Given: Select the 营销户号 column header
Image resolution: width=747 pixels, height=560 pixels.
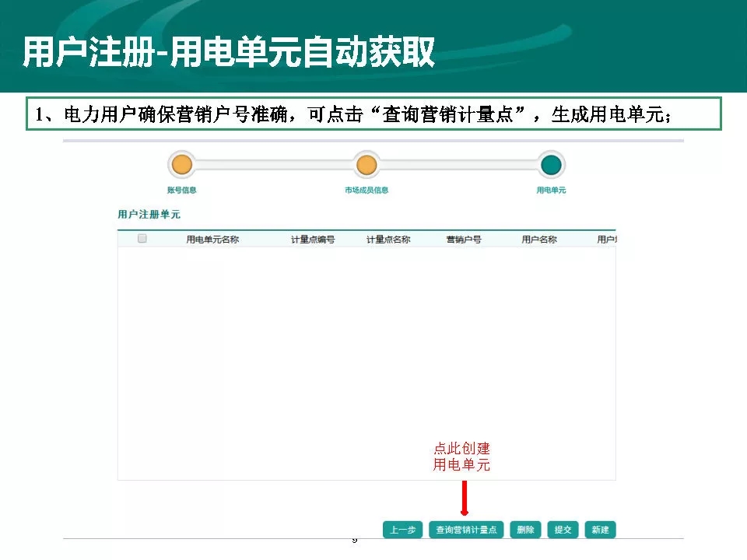Looking at the screenshot, I should click(x=464, y=240).
